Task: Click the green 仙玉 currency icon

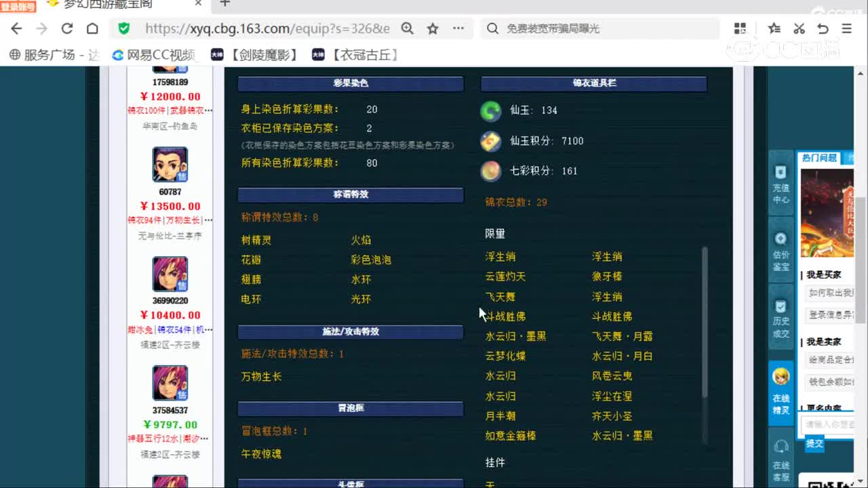Action: [x=490, y=110]
